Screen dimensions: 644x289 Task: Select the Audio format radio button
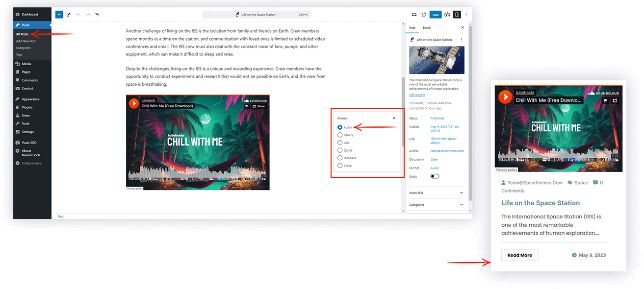pyautogui.click(x=340, y=127)
